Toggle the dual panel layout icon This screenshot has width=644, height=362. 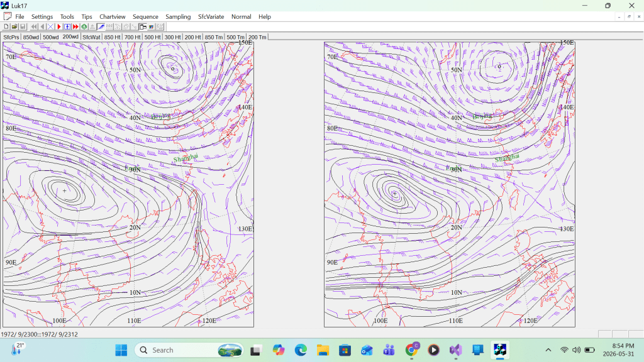(143, 26)
